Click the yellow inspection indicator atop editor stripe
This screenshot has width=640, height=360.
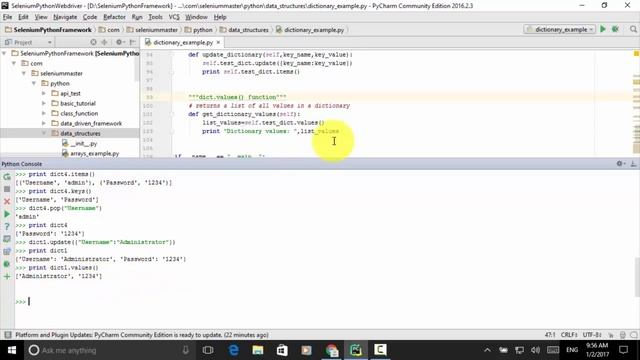636,54
